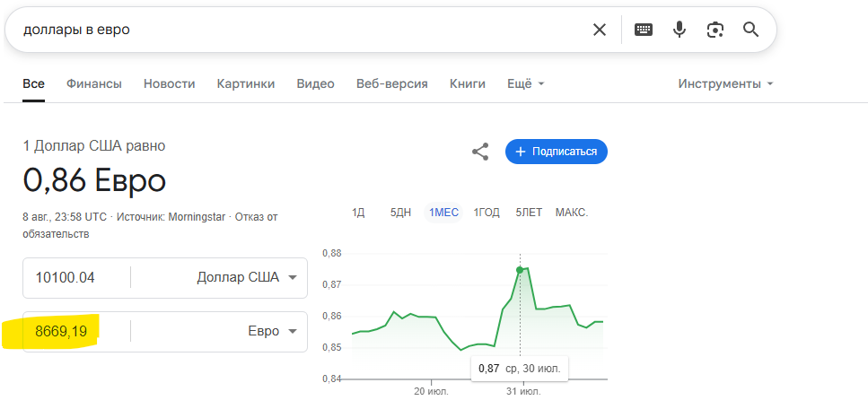Screen dimensions: 868x409
Task: Switch to the Новости tab
Action: point(169,83)
